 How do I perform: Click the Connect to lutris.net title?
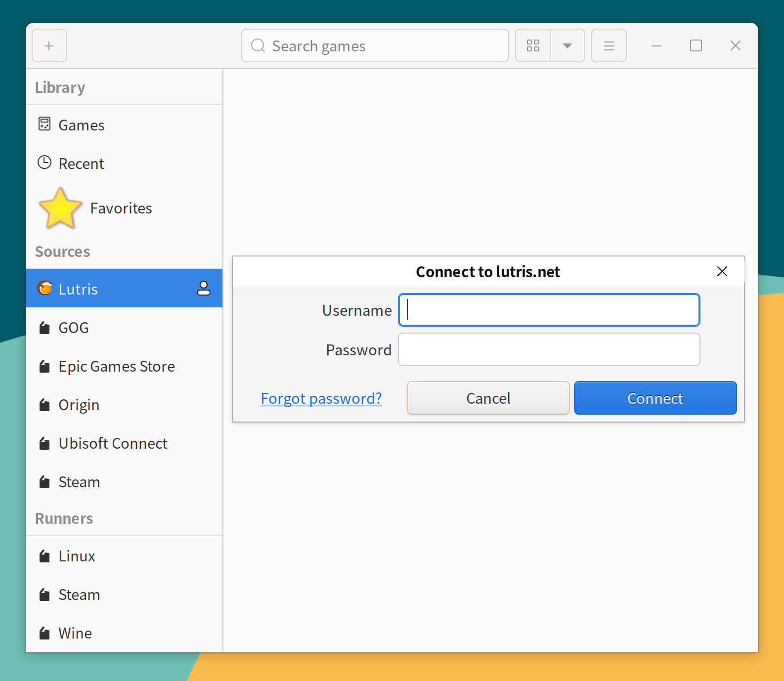click(x=488, y=271)
